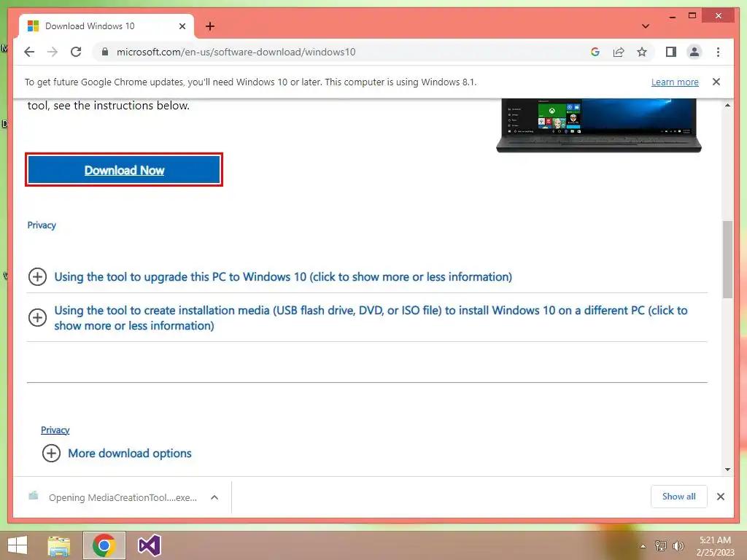Click the page scrollbar down arrow
Screen dimensions: 747x560
727,470
